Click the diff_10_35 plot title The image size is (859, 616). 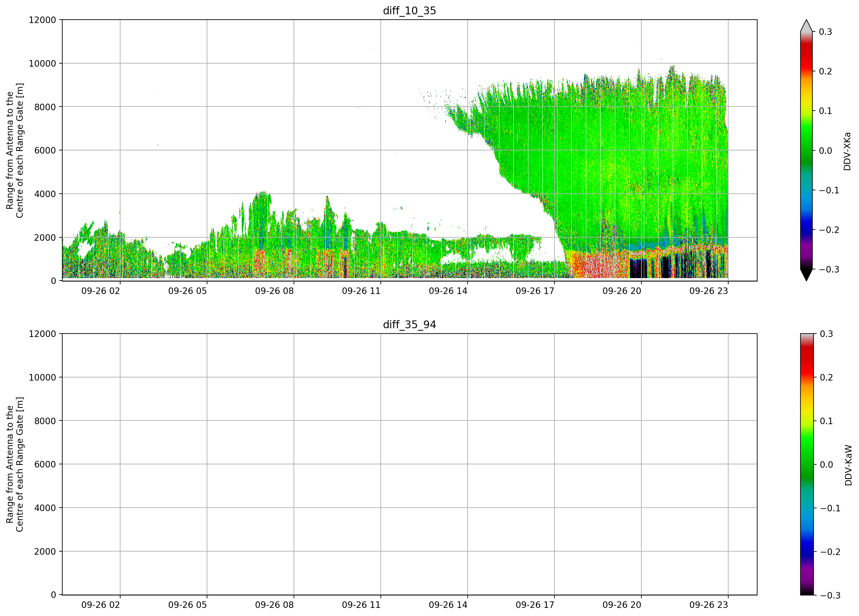409,11
